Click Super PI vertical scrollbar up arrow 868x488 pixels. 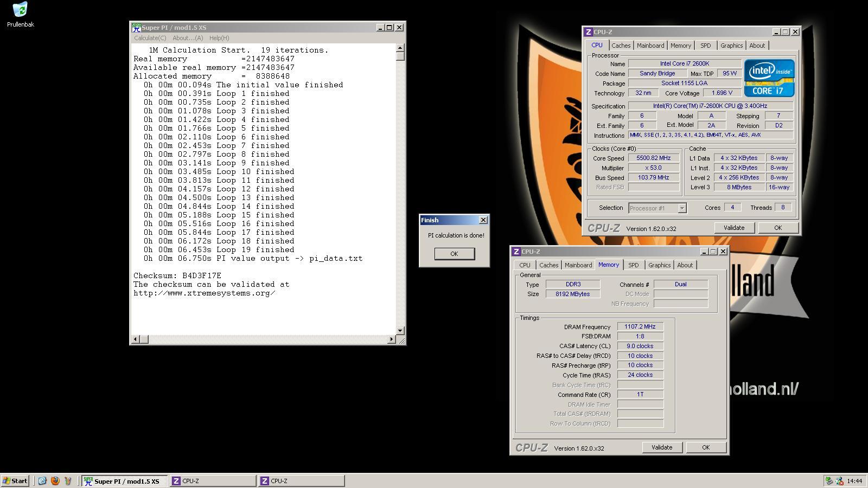click(400, 48)
